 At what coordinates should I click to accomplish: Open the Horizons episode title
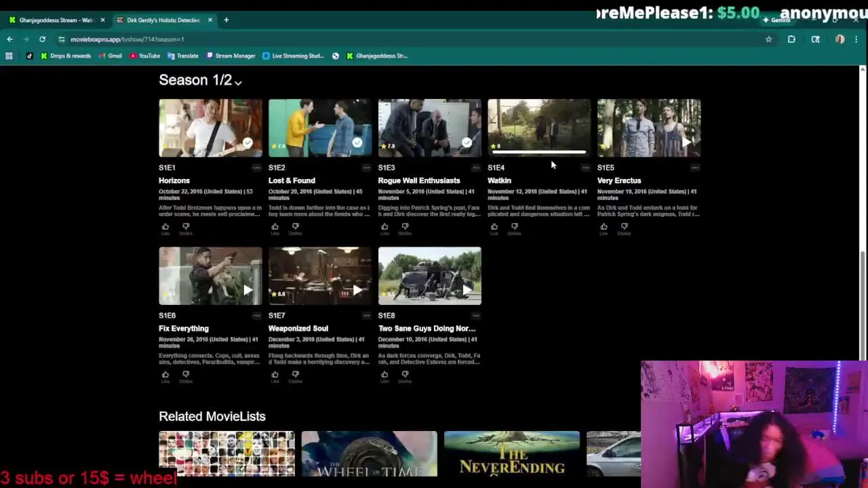click(x=174, y=180)
